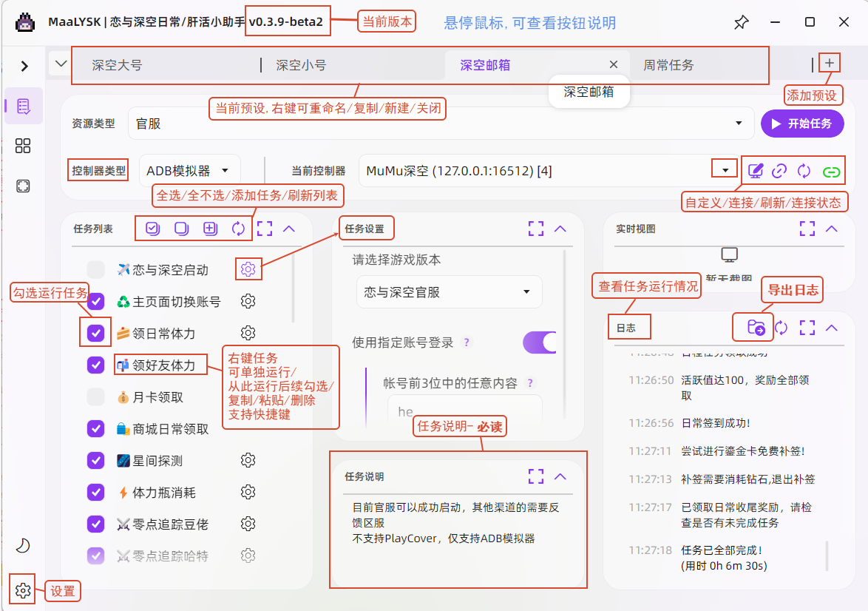Refresh the controller list icon
868x611 pixels.
pos(804,171)
